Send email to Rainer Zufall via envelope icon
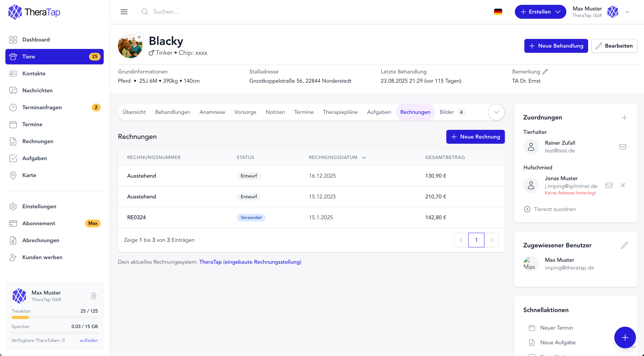The height and width of the screenshot is (356, 644). pos(623,147)
